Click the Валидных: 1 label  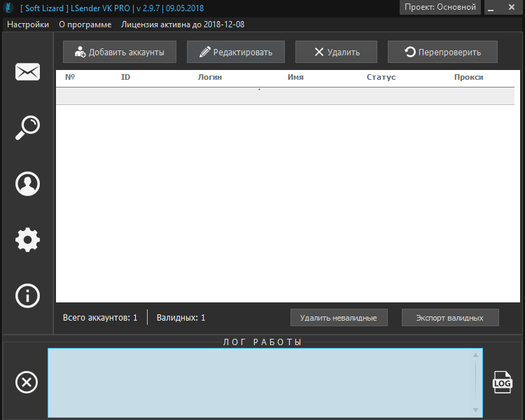(x=181, y=318)
